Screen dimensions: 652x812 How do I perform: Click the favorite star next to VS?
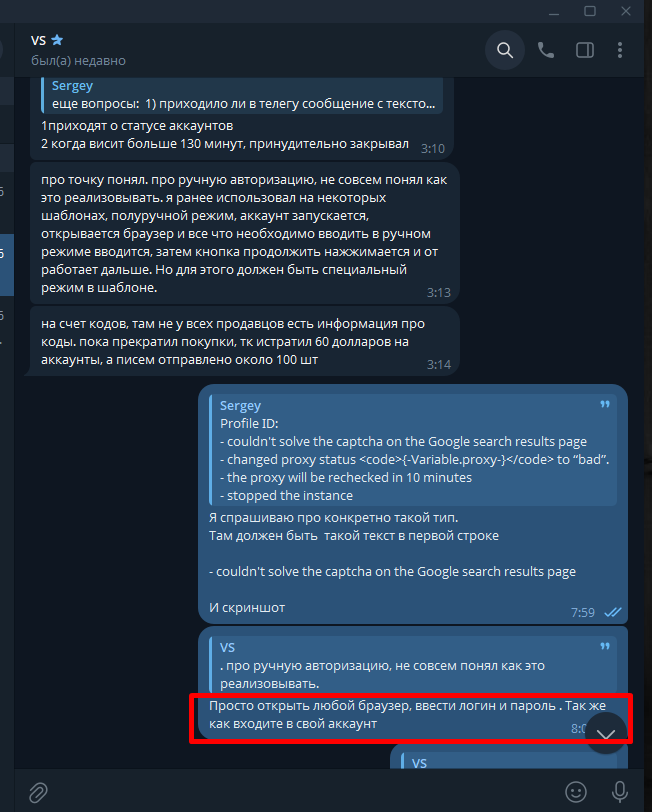point(57,40)
